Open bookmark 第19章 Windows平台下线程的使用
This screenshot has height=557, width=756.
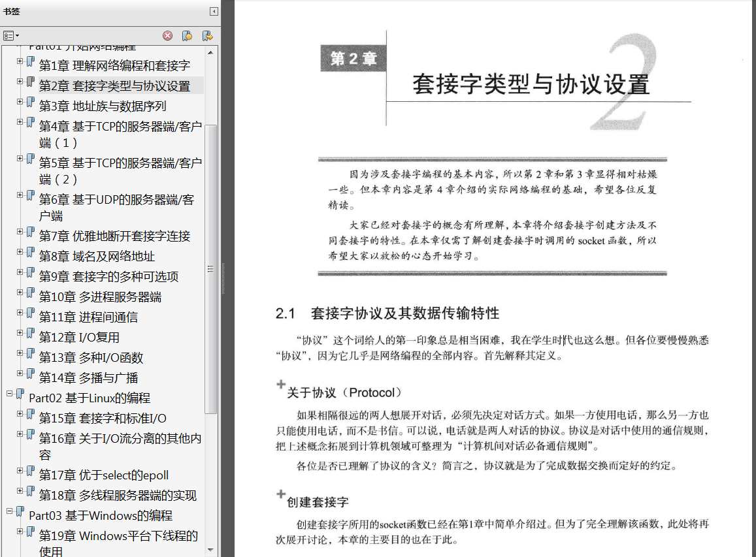click(x=118, y=543)
